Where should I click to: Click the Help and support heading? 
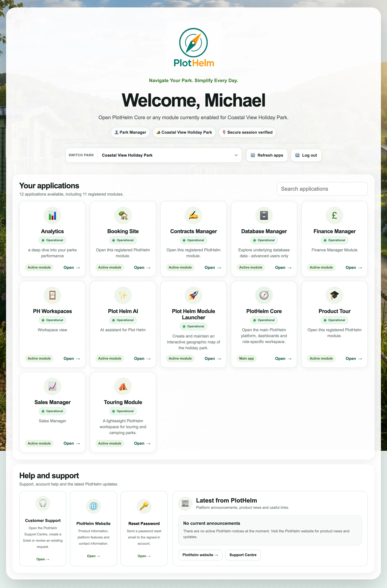click(49, 476)
